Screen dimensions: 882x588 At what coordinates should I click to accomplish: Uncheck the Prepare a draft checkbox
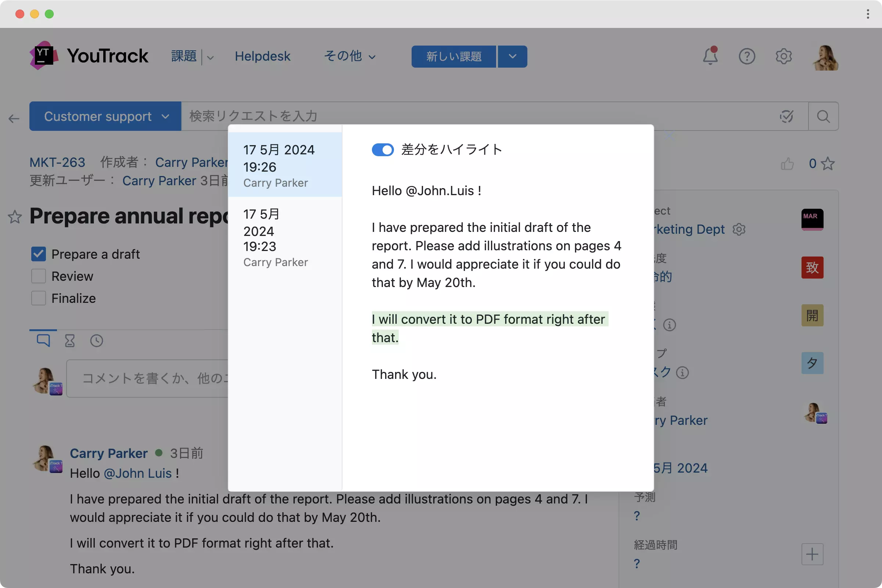[39, 254]
